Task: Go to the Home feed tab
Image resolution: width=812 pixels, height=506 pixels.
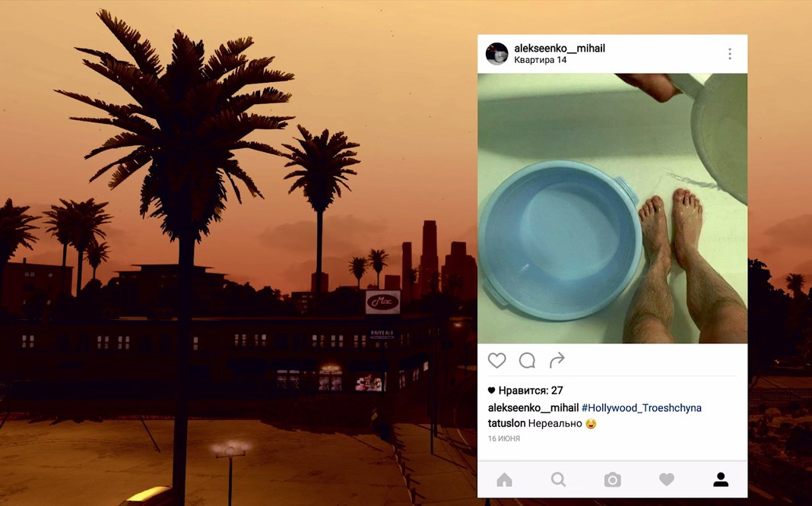Action: click(504, 479)
